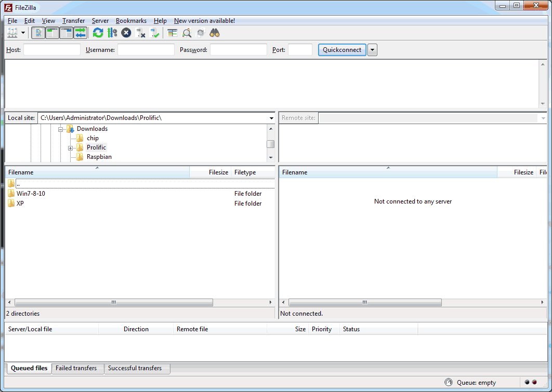Click remote file list horizontal scrollbar
552x392 pixels.
pyautogui.click(x=365, y=302)
